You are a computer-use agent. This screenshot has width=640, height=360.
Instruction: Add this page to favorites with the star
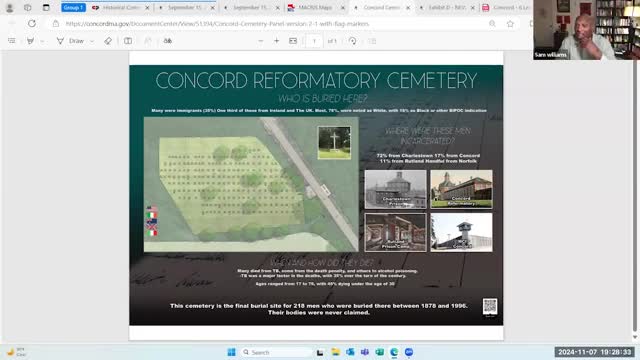click(x=510, y=24)
